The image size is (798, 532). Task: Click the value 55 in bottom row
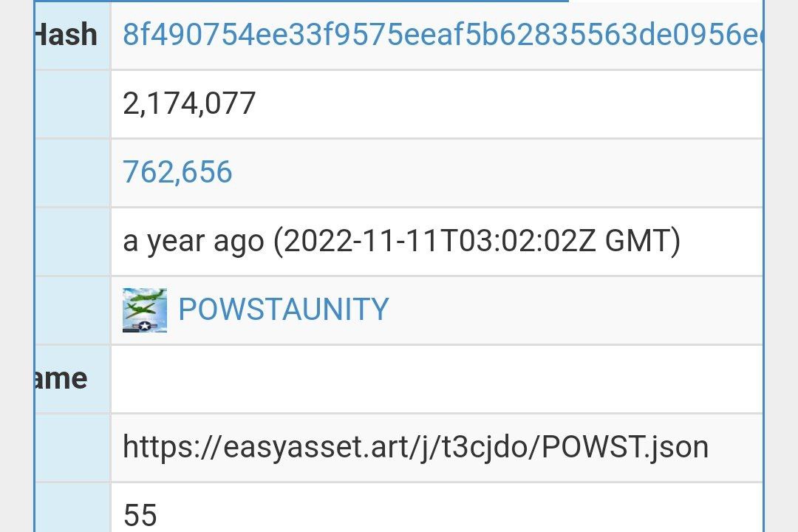click(140, 514)
